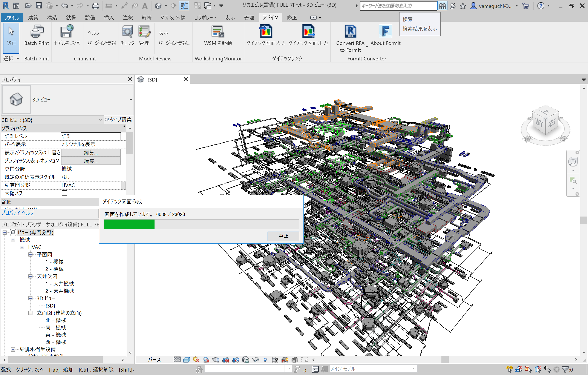Click the keyword search input field
This screenshot has height=375, width=588.
coord(398,6)
